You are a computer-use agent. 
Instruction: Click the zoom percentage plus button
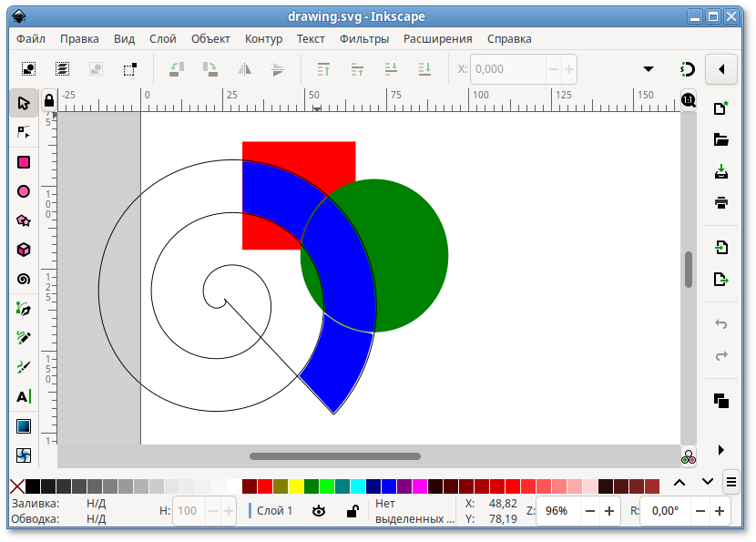coord(610,511)
